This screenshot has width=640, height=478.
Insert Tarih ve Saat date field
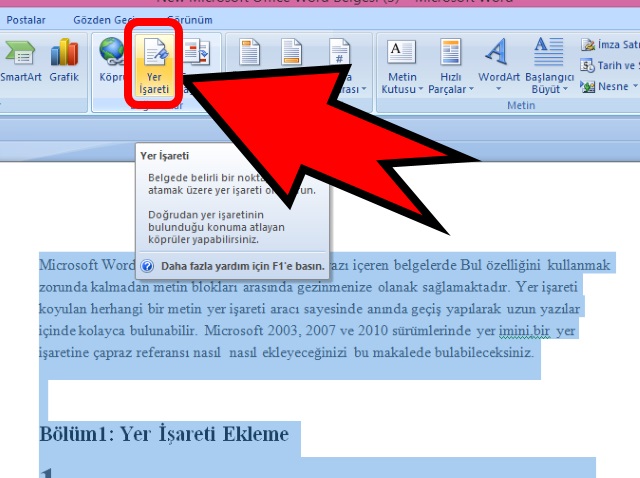pos(610,65)
